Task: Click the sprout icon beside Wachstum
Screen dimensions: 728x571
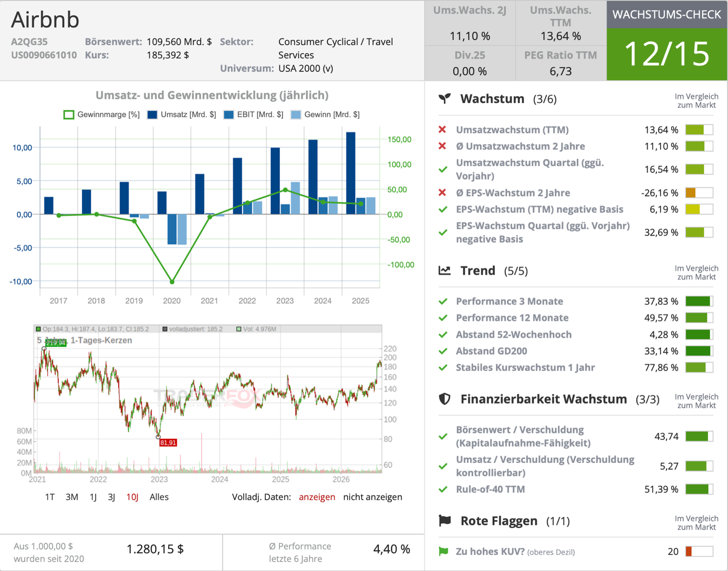Action: [445, 99]
